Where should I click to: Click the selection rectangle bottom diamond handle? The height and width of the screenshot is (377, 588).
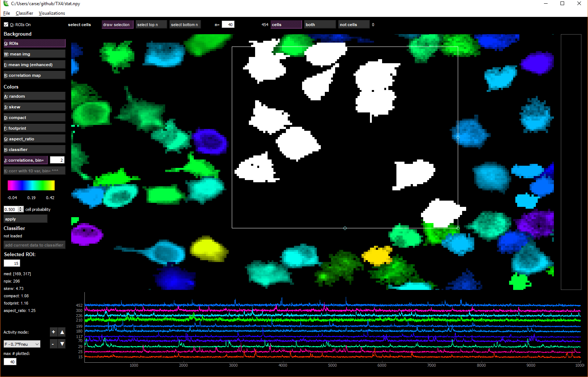click(x=345, y=228)
